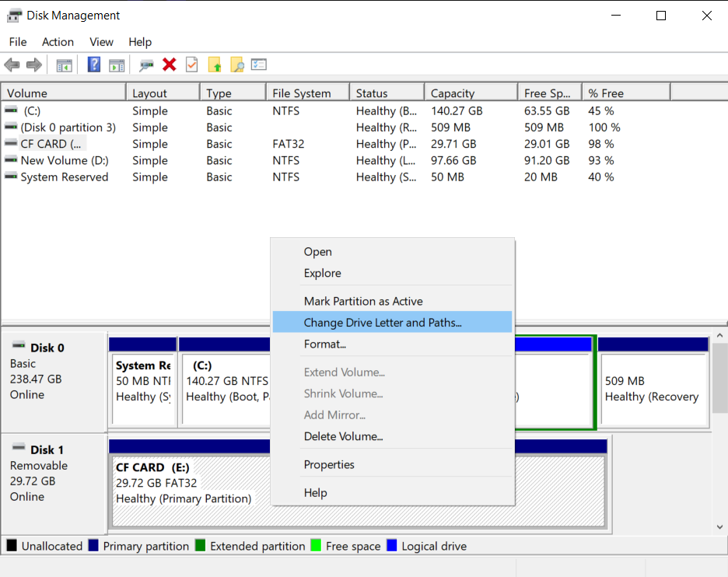
Task: Click the Help question mark toolbar icon
Action: [x=93, y=65]
